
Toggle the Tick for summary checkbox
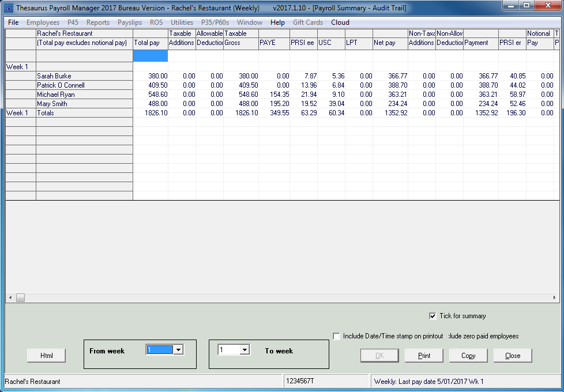tap(433, 316)
